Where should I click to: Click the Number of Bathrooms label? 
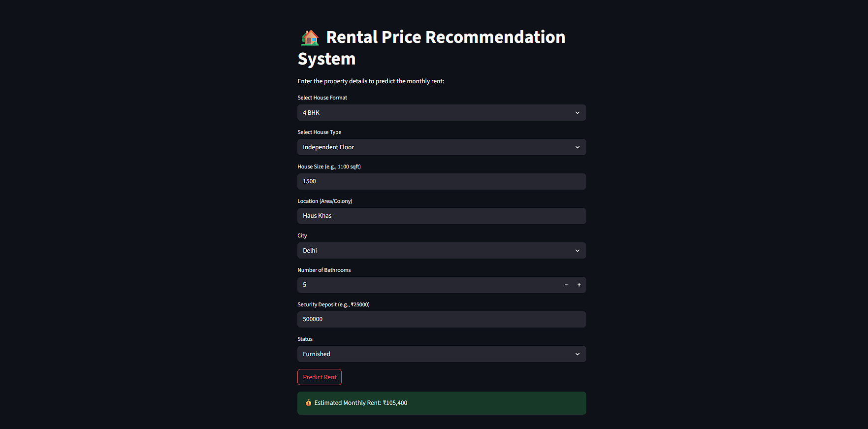pyautogui.click(x=324, y=270)
